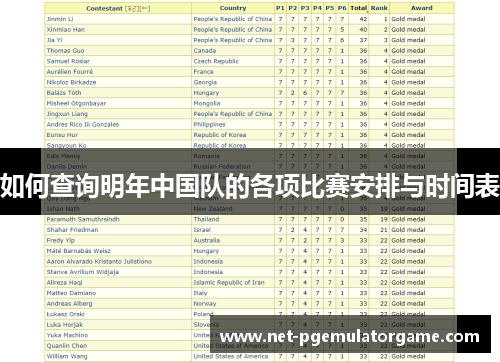Open contestant Stanve Avrilium Widjaja

tap(83, 272)
